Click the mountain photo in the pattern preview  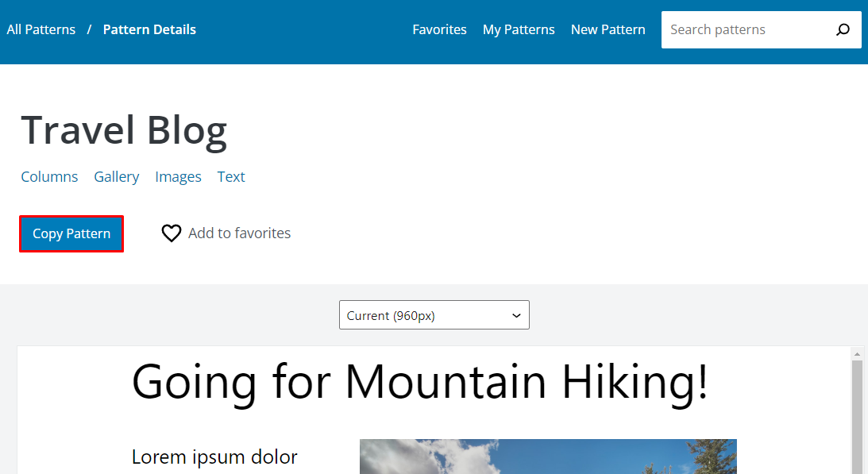pyautogui.click(x=548, y=457)
